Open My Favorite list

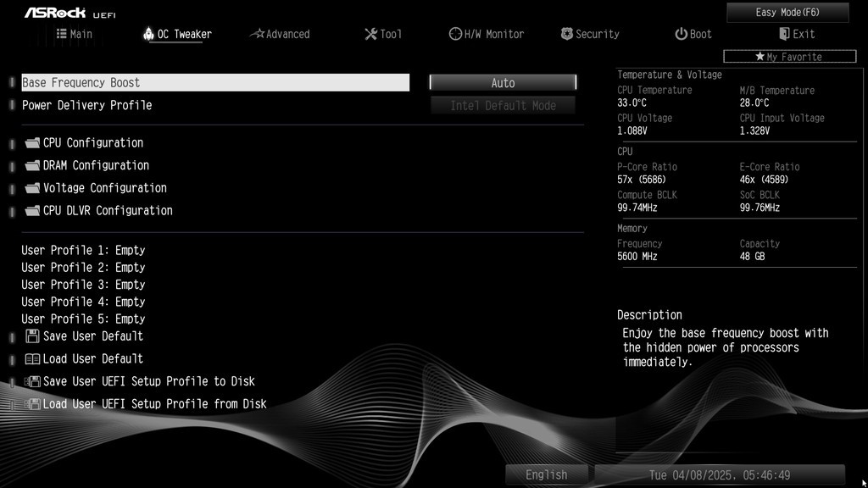tap(789, 57)
